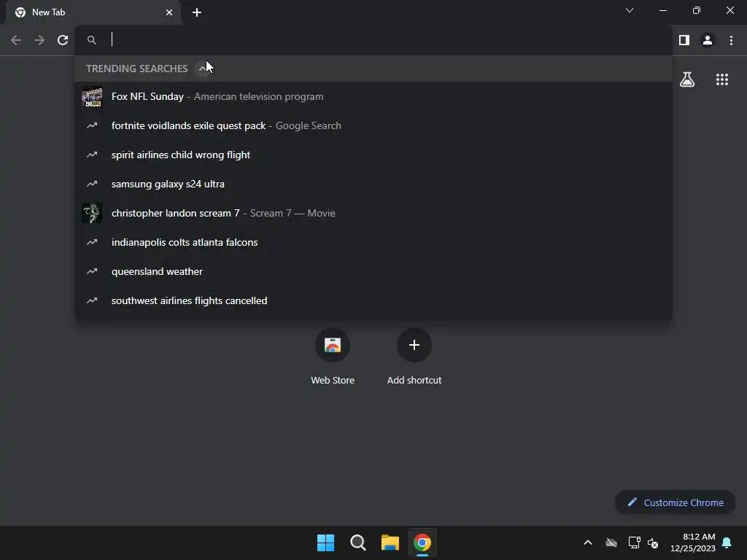The image size is (747, 560).
Task: Click trending arrow beside indianapolis colts
Action: click(92, 242)
